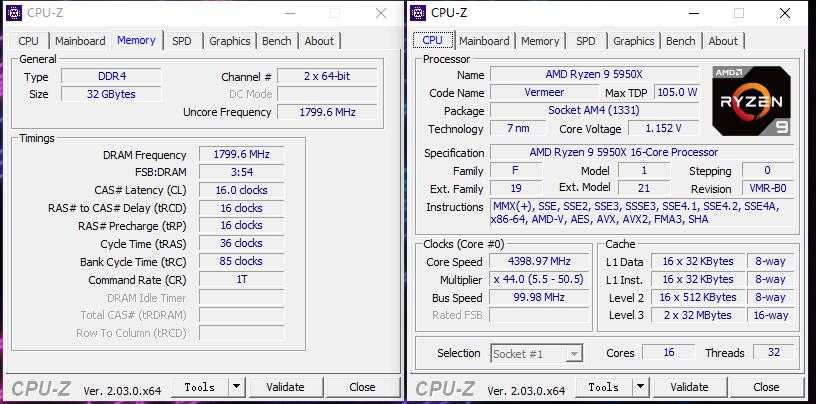The image size is (816, 404).
Task: Close the right CPU-Z window with X
Action: click(x=785, y=14)
